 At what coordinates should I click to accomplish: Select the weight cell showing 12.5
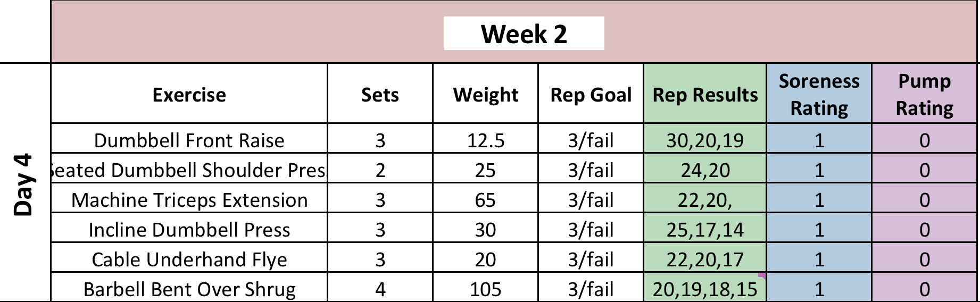pyautogui.click(x=485, y=140)
